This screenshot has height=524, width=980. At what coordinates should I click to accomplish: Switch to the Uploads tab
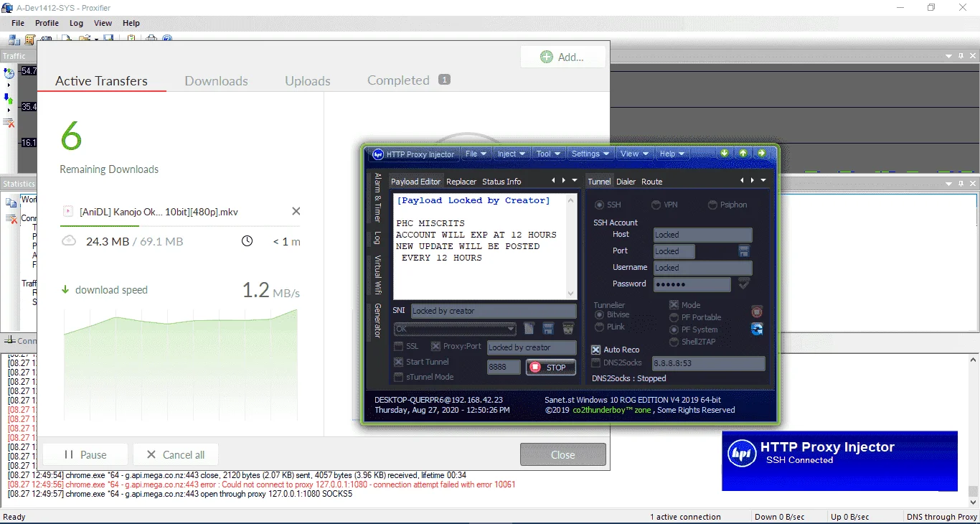tap(308, 81)
